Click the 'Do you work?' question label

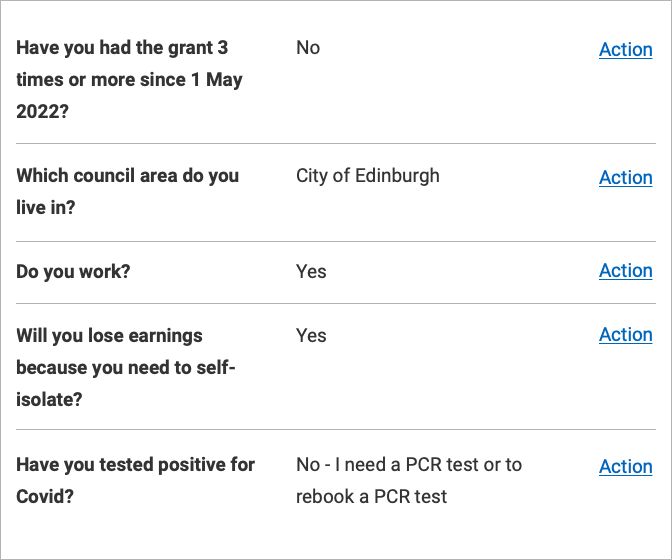point(73,272)
